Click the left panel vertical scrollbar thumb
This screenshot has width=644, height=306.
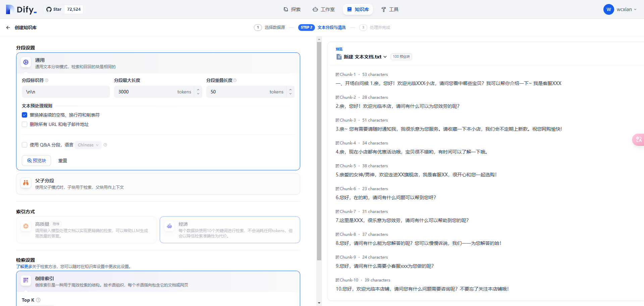click(319, 151)
